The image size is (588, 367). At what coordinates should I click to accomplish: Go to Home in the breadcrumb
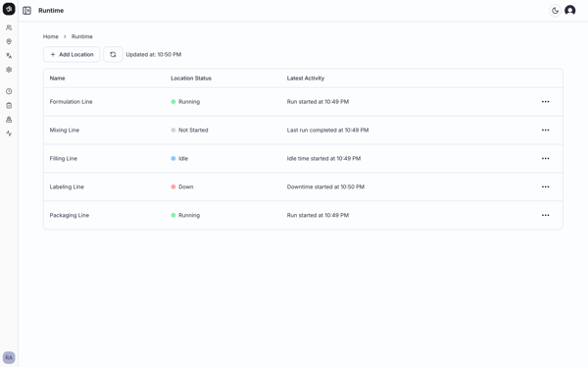click(x=51, y=36)
